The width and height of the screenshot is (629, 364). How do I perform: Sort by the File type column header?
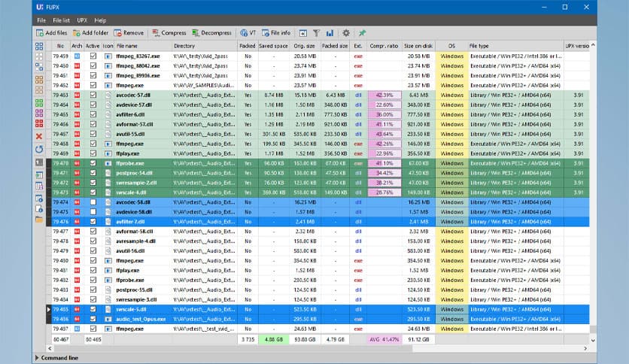pos(515,46)
